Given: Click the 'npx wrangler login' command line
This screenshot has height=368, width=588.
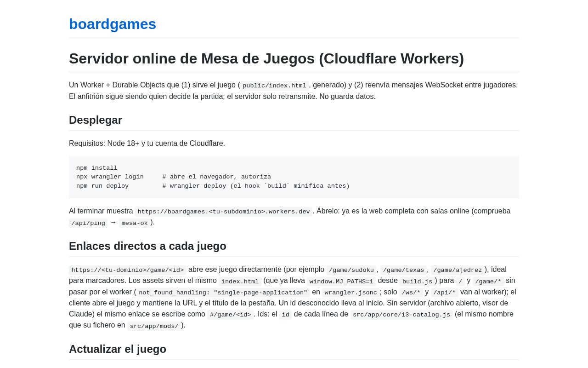Looking at the screenshot, I should pyautogui.click(x=110, y=177).
